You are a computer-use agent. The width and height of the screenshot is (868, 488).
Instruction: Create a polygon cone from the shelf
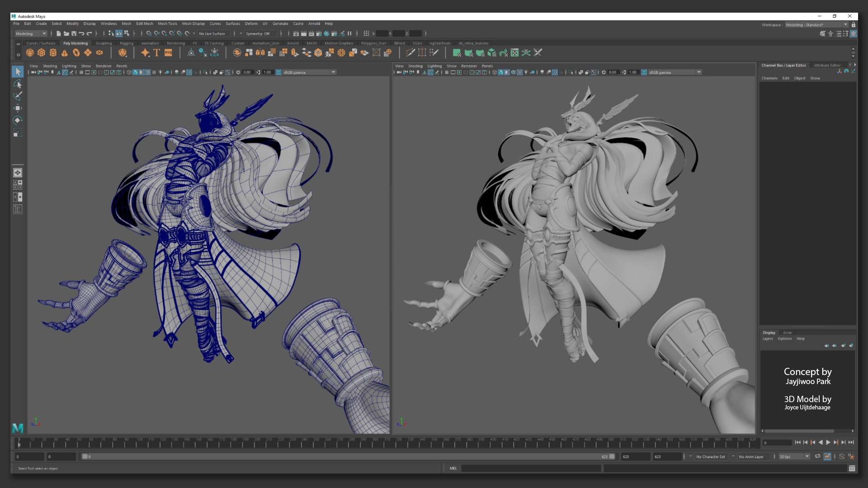pyautogui.click(x=65, y=53)
